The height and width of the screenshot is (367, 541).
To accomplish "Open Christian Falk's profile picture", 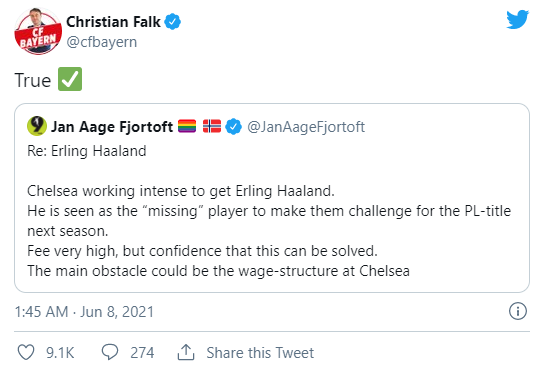I will pos(38,31).
